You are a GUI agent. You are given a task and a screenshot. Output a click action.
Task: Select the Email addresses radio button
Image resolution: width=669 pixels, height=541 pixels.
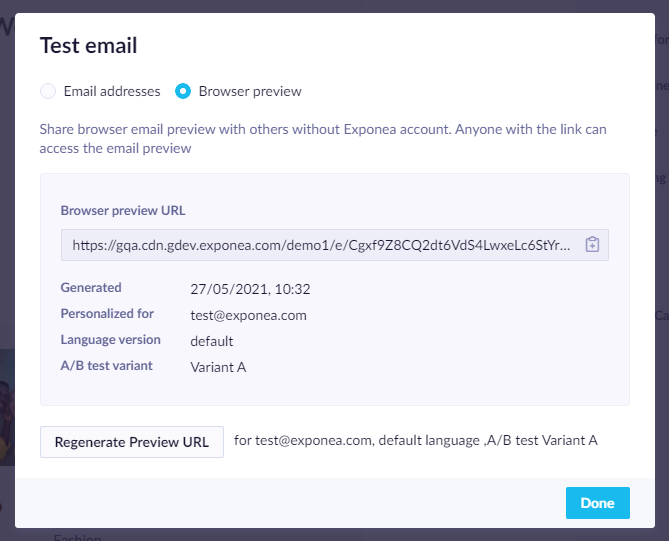coord(48,91)
